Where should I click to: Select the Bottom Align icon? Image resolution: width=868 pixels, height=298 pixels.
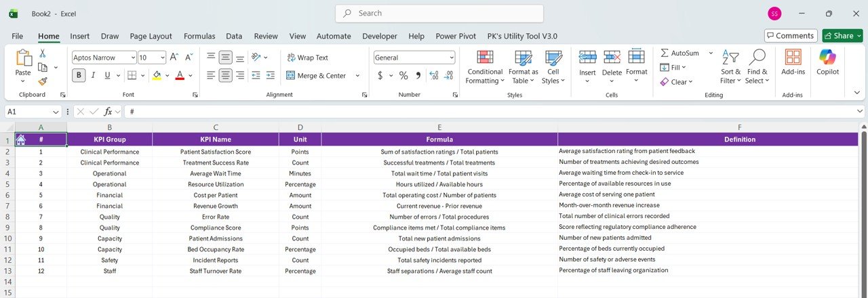[x=239, y=58]
